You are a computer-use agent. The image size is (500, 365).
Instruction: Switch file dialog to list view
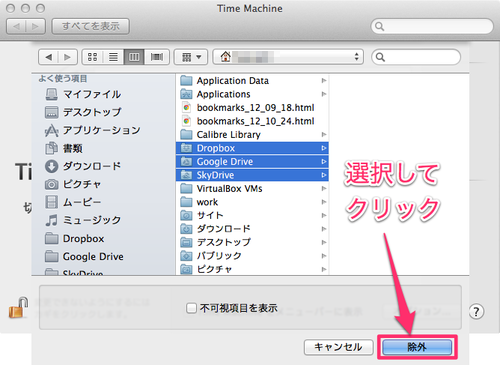[113, 57]
